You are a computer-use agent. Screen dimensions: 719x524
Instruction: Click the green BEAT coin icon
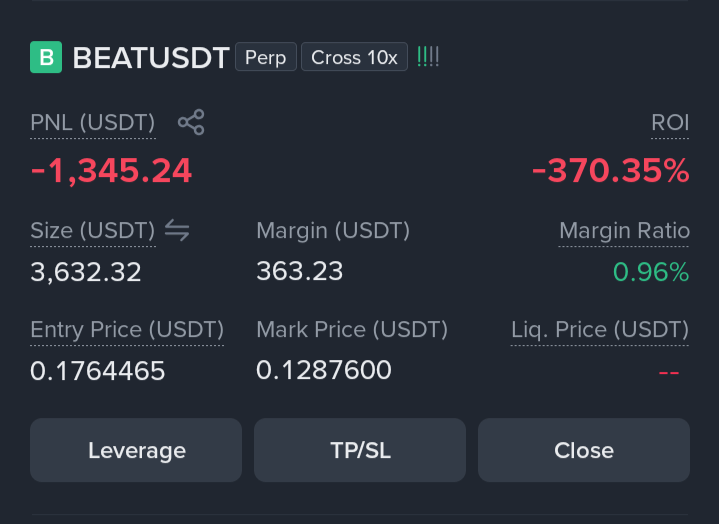coord(46,57)
